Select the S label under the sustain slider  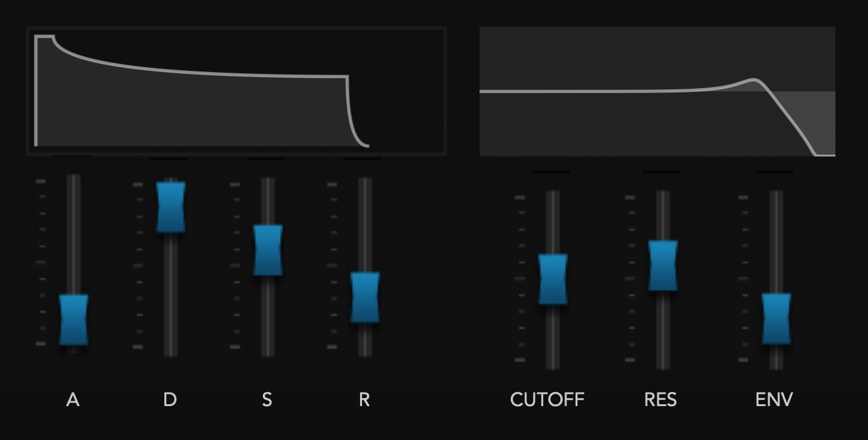coord(267,400)
